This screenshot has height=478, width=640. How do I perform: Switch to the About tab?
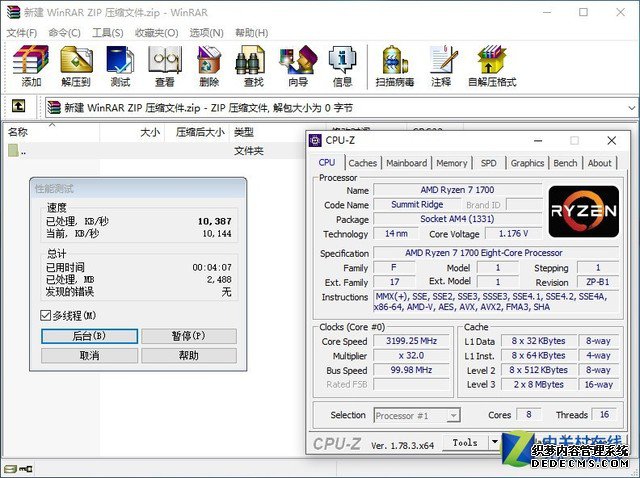tap(599, 163)
